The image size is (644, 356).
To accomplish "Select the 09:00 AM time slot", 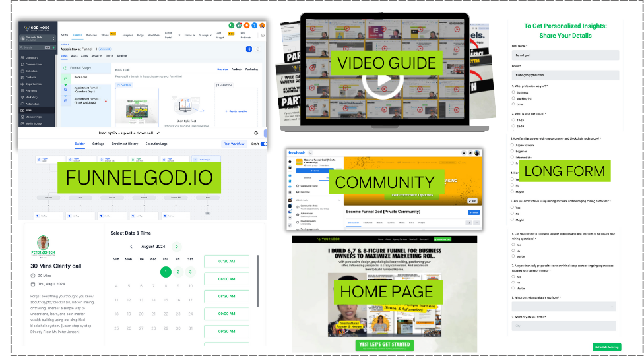I will [x=226, y=314].
